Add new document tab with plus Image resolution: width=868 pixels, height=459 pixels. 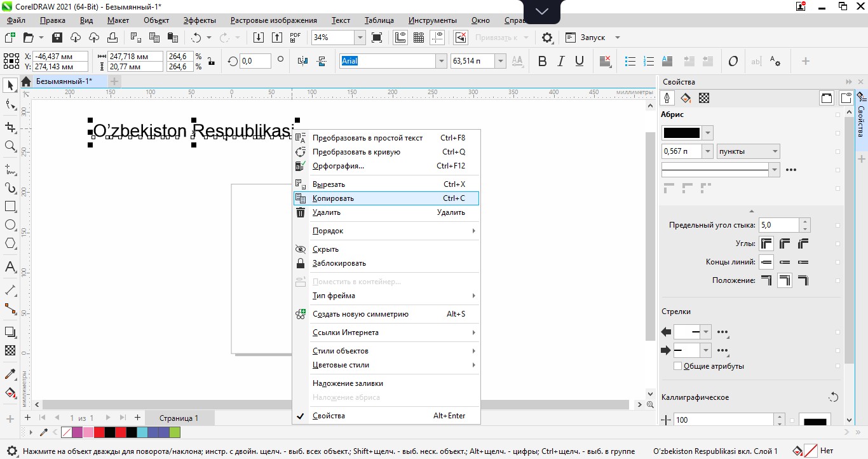pos(114,81)
